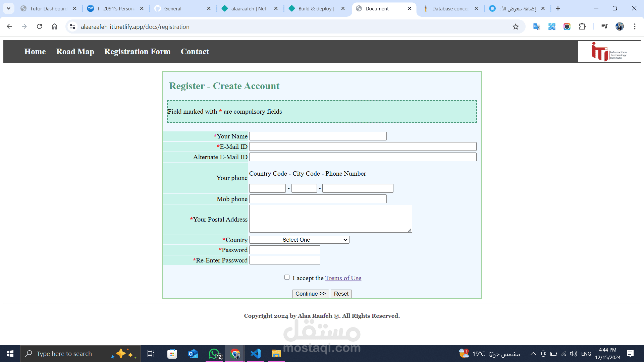Click the Continue button on the form
Screen dimensions: 644x362
(310, 294)
